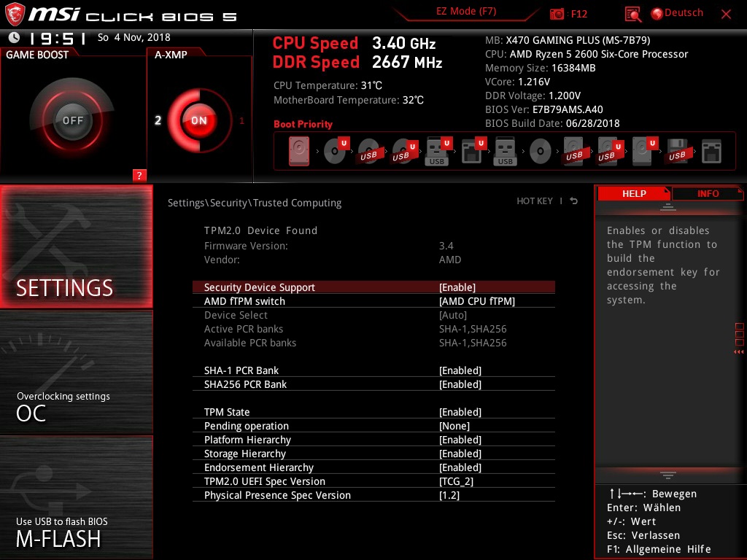
Task: Open the BIOS search magnifier icon
Action: point(632,15)
